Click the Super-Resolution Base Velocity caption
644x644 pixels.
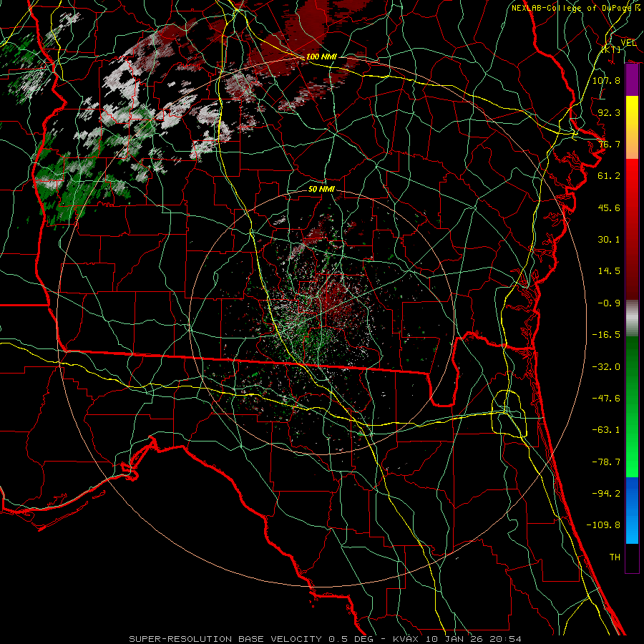(225, 639)
